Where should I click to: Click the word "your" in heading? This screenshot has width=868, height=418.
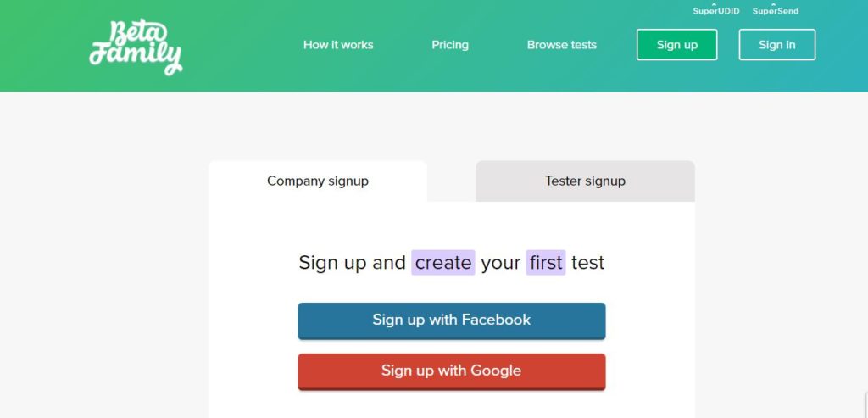click(500, 264)
